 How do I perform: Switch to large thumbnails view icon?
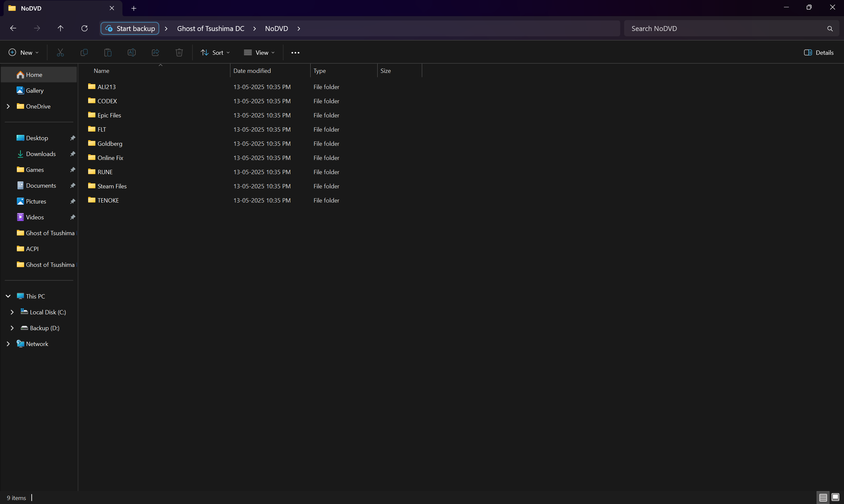tap(835, 497)
